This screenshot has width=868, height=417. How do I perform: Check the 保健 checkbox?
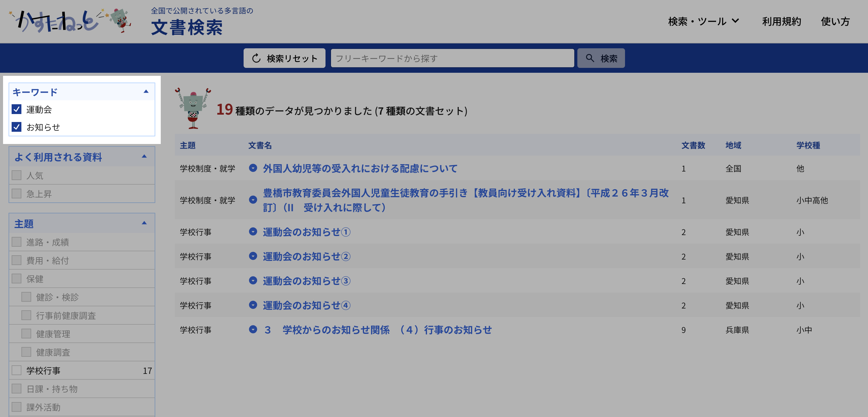coord(17,279)
